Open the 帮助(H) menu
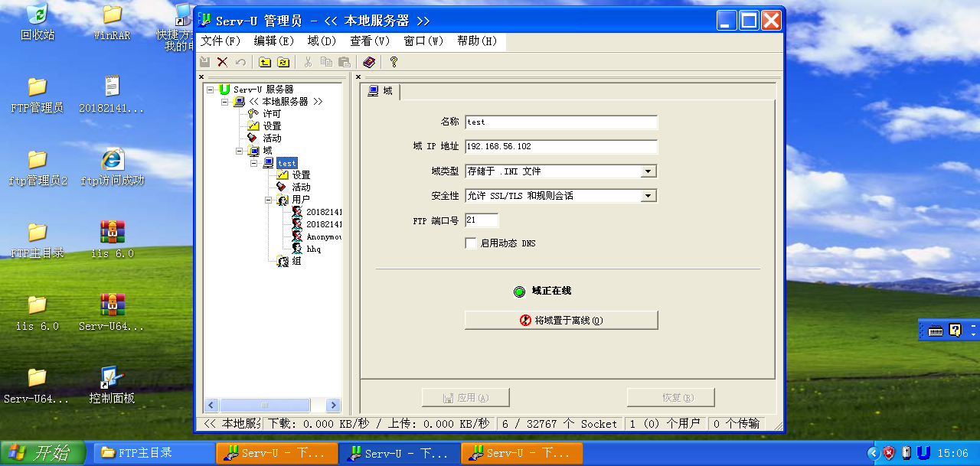 coord(477,41)
